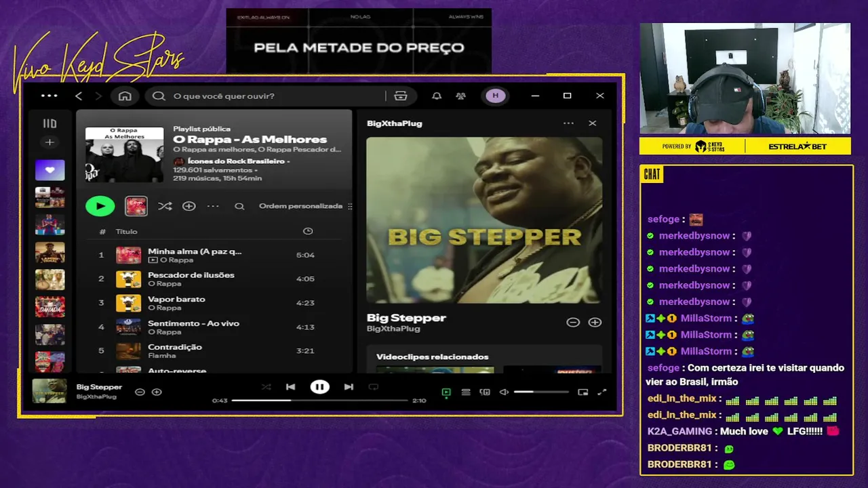
Task: Open the profile menu avatar H
Action: tap(495, 96)
